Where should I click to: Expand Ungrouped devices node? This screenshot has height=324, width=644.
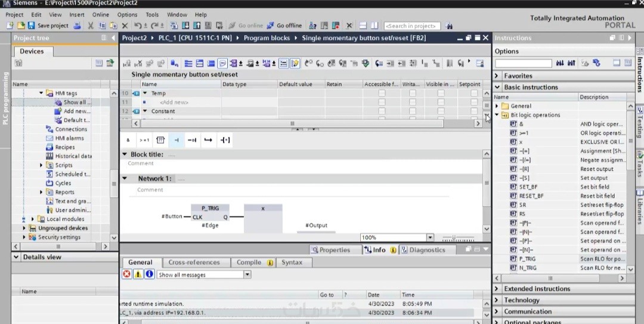[x=24, y=228]
